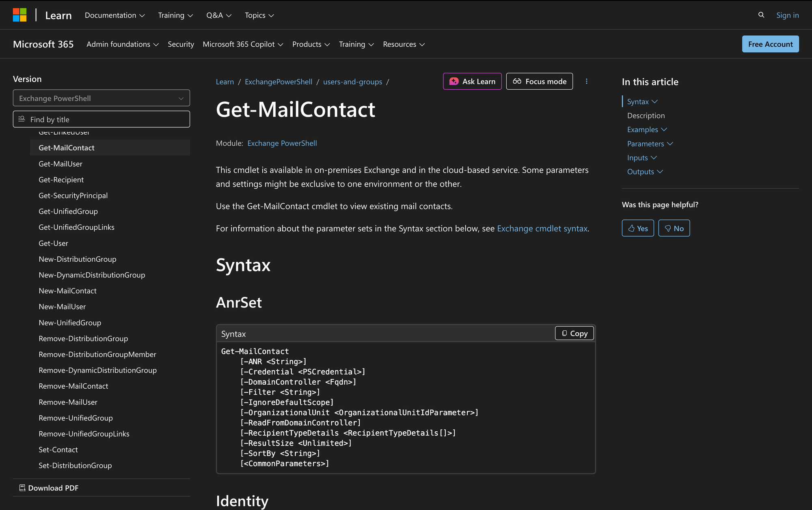Click the Find by title filter icon
The height and width of the screenshot is (510, 812).
pyautogui.click(x=22, y=119)
